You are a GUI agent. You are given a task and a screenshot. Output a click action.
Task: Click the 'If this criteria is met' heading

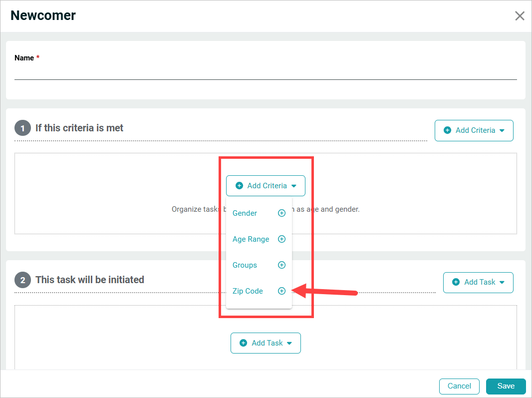79,128
